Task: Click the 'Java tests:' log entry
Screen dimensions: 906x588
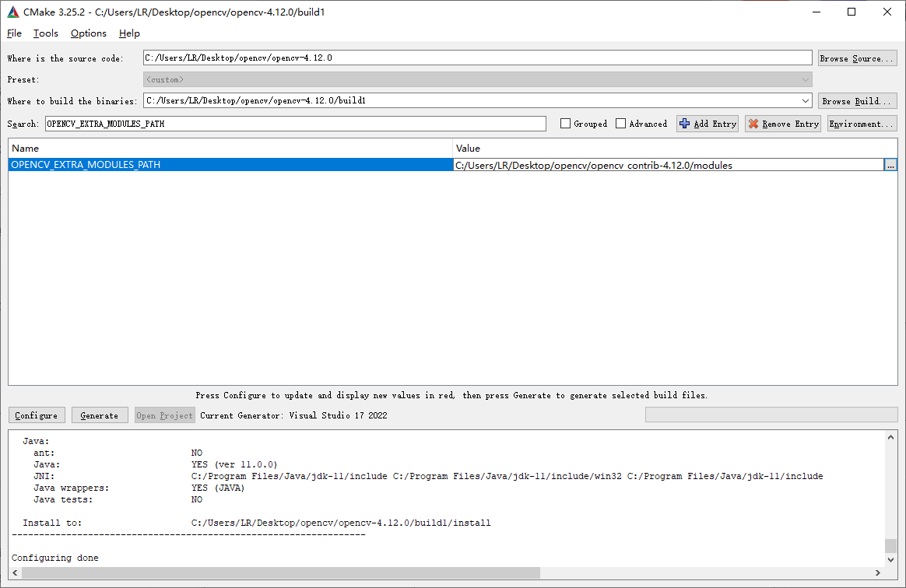Action: [x=118, y=499]
